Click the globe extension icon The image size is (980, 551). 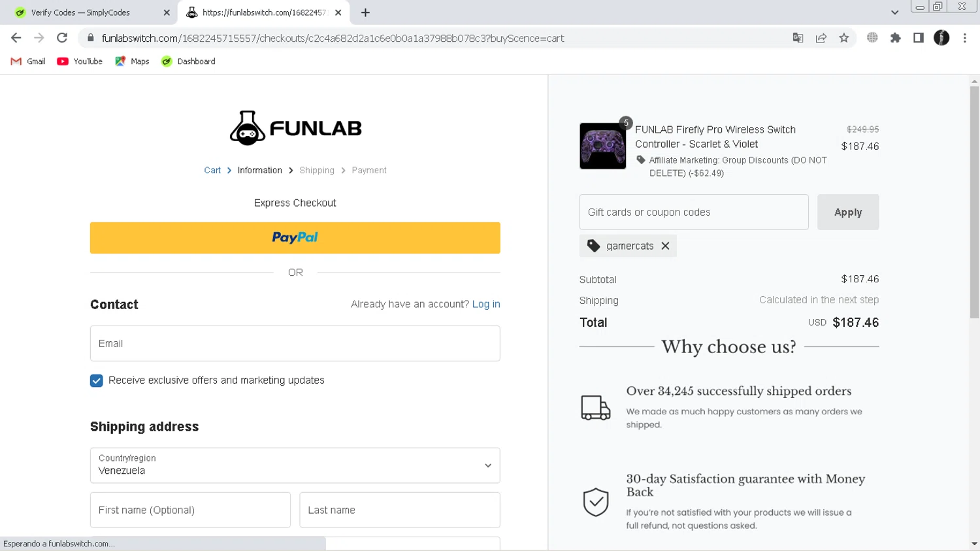(872, 38)
